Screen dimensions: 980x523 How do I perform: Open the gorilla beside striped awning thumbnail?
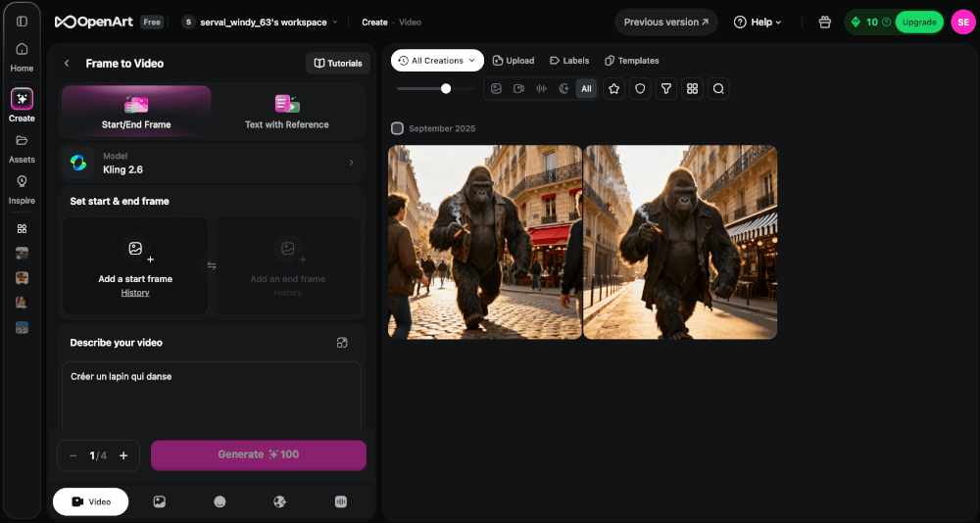point(681,243)
